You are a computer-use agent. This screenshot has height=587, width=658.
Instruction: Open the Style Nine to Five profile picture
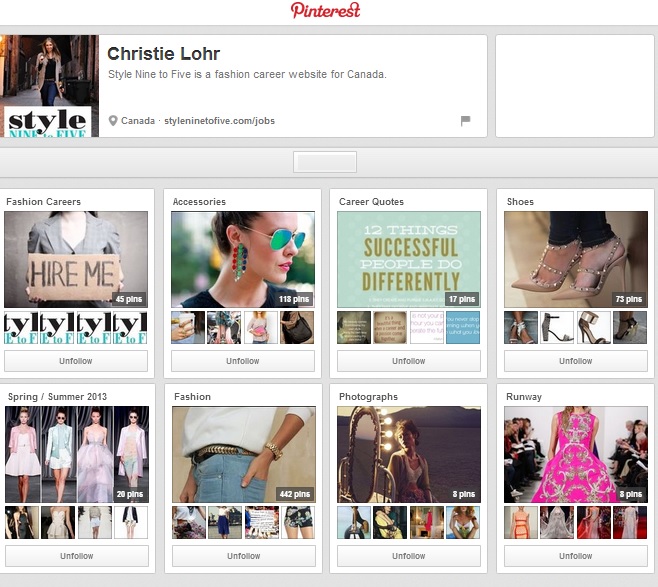49,86
